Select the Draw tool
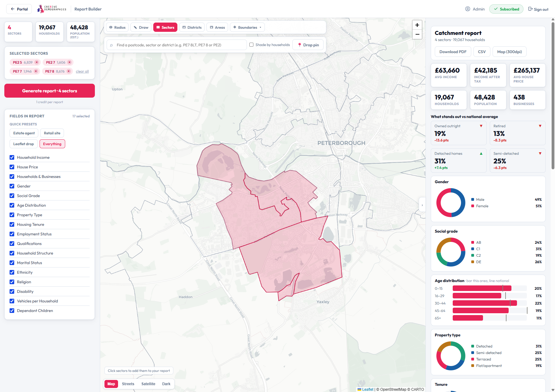Viewport: 555px width, 392px height. pos(141,27)
